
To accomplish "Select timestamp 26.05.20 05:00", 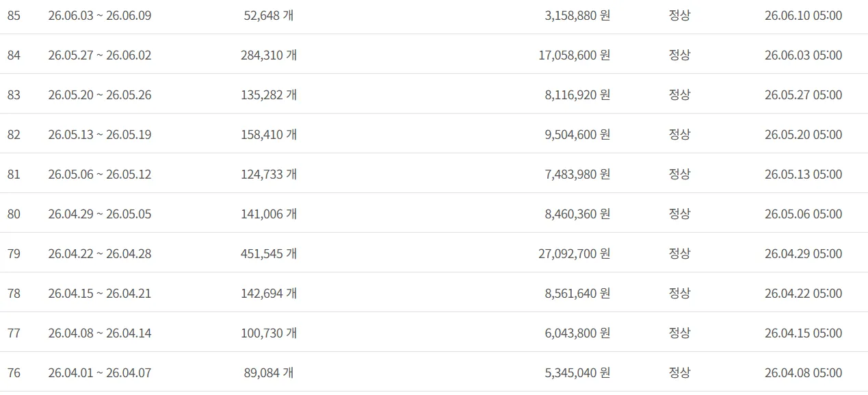I will (804, 134).
